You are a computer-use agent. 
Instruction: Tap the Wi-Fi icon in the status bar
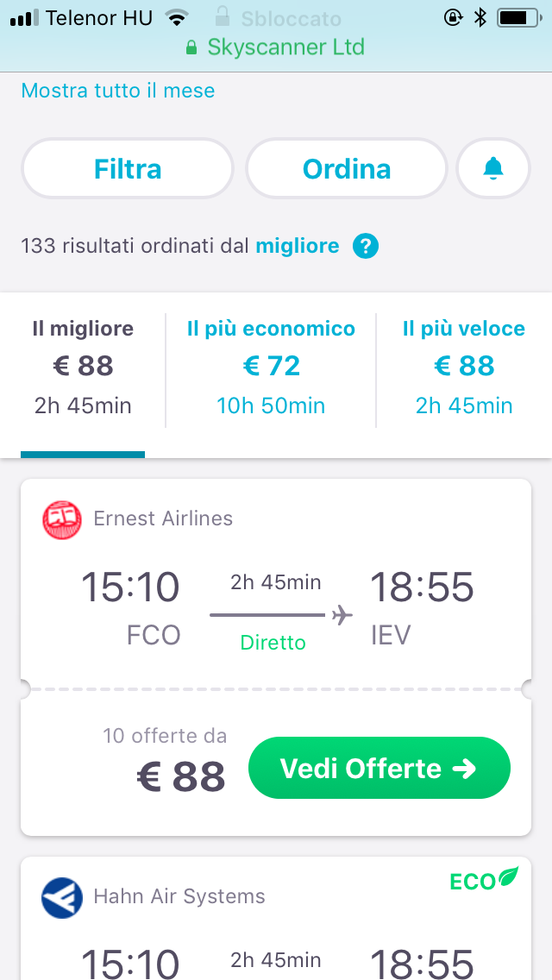tap(178, 17)
